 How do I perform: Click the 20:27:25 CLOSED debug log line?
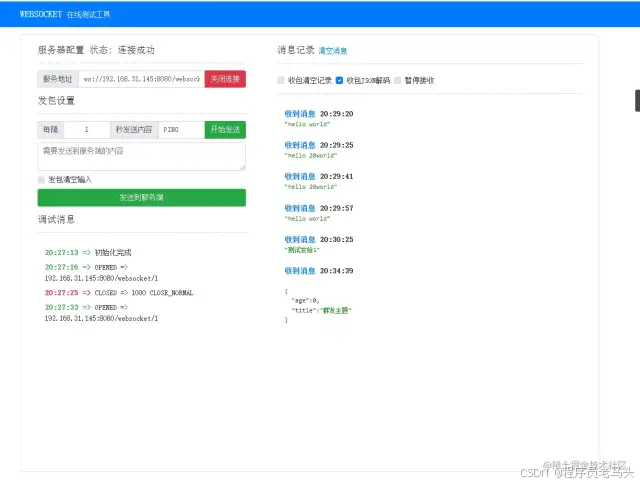coord(119,292)
